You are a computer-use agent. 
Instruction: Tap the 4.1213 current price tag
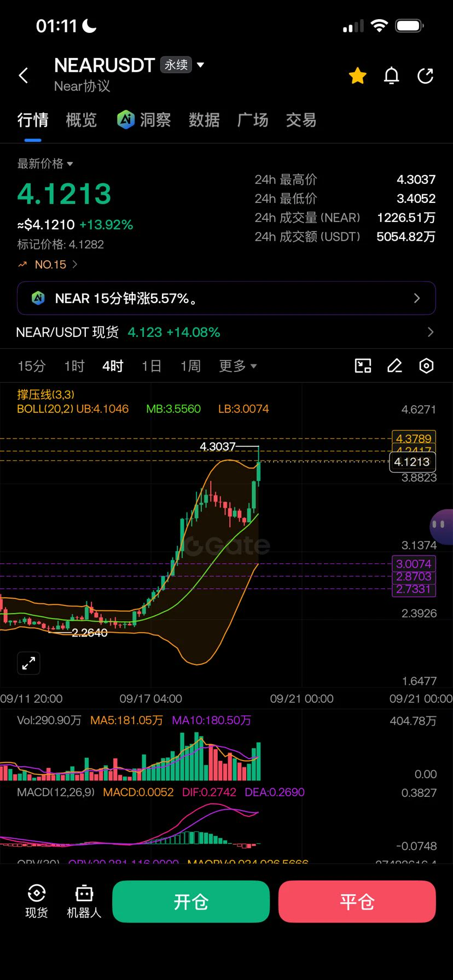click(412, 462)
